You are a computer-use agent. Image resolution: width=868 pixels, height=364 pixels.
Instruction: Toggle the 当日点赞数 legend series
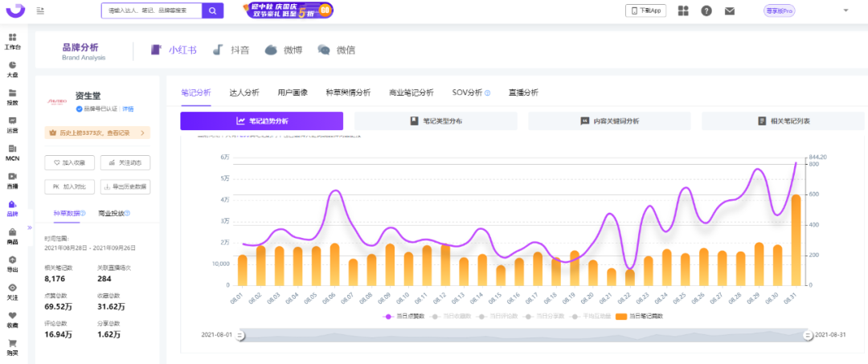403,317
